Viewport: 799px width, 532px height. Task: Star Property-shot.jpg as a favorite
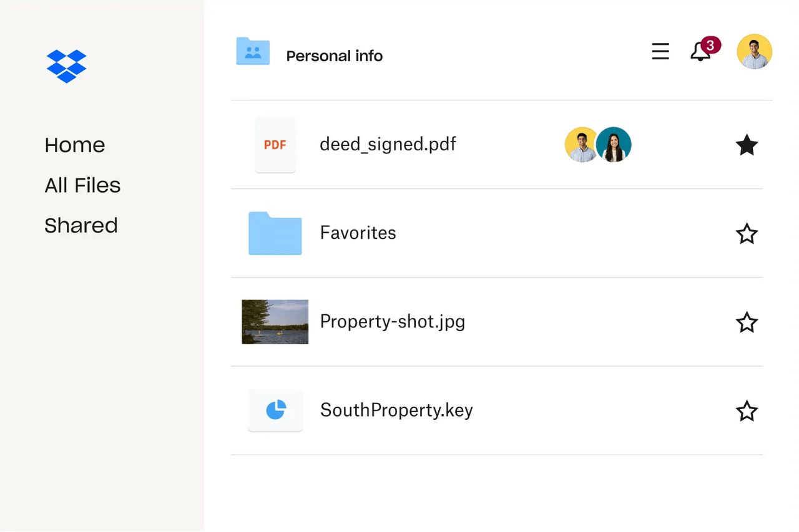coord(747,322)
